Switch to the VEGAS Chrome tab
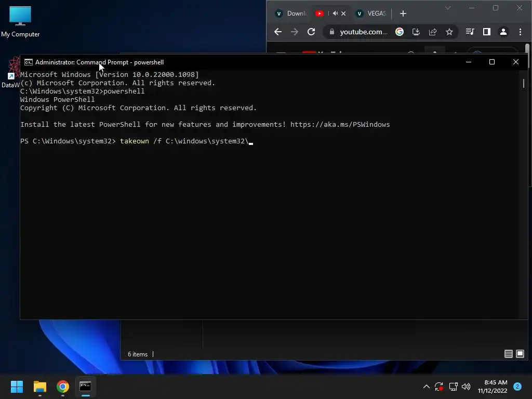532x399 pixels. pos(371,13)
